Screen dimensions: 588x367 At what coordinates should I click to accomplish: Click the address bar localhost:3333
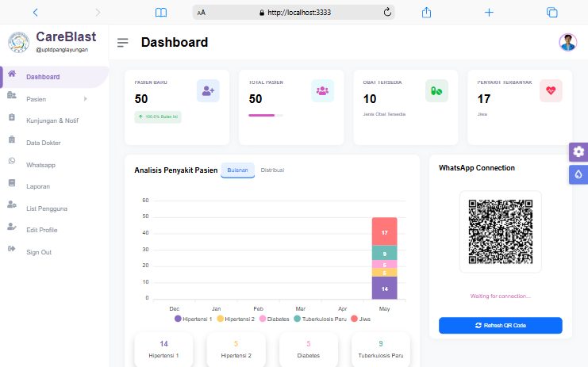(294, 13)
